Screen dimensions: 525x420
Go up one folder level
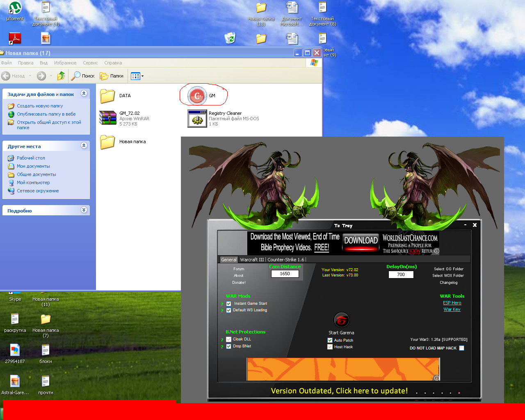click(61, 76)
